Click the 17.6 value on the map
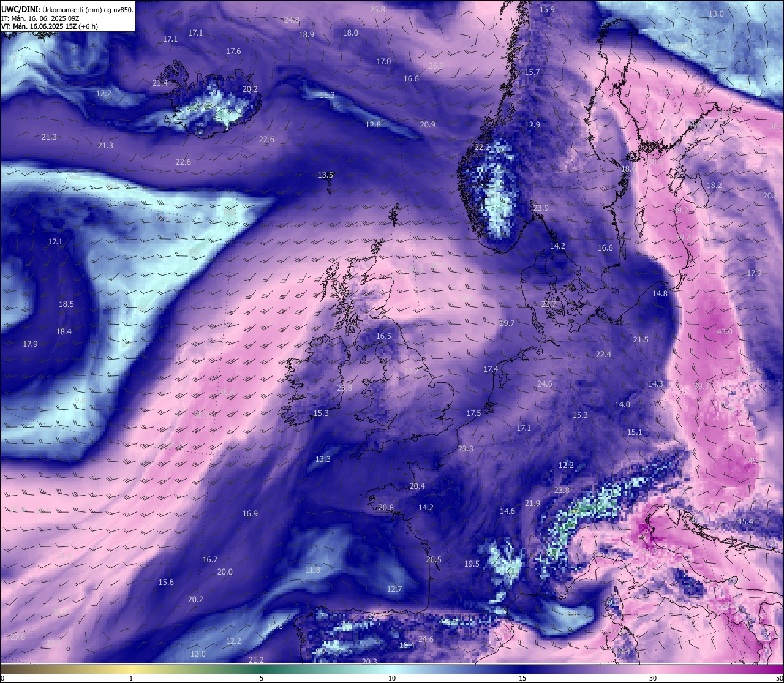 (233, 51)
